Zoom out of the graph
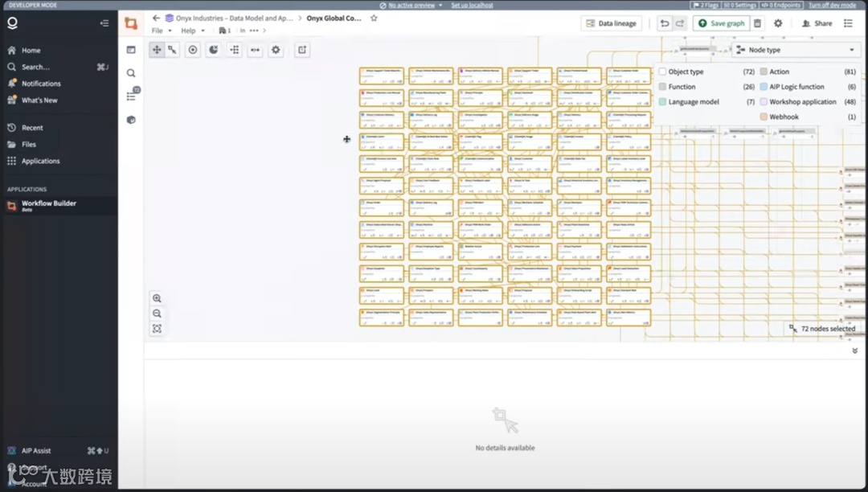Screen dimensions: 868x492 coord(158,314)
